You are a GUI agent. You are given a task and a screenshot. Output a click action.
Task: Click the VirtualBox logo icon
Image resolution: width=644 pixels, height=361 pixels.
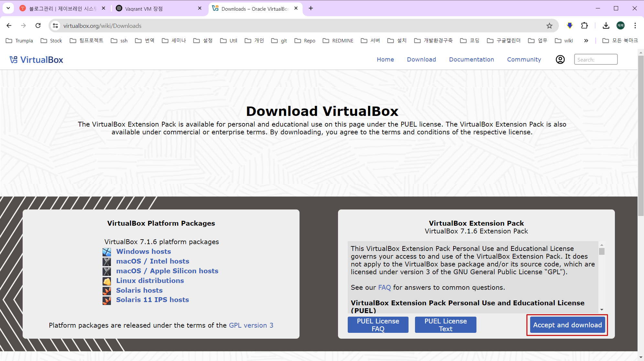click(14, 60)
